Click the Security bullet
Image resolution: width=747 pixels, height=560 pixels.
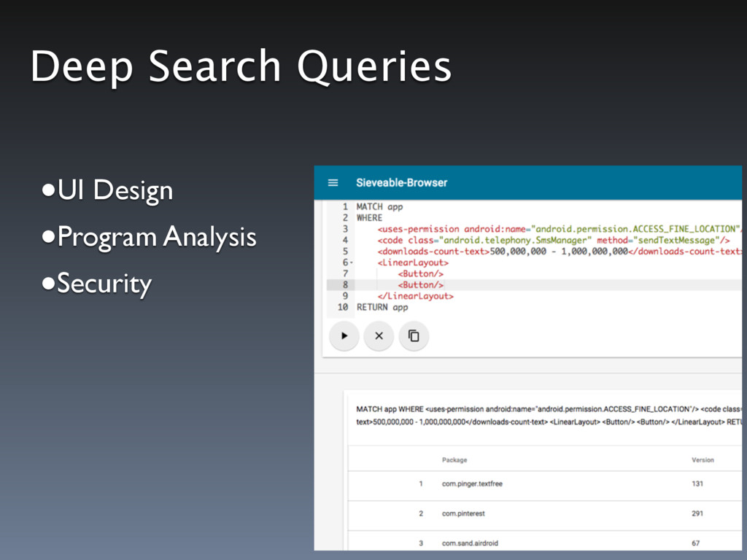(x=97, y=284)
